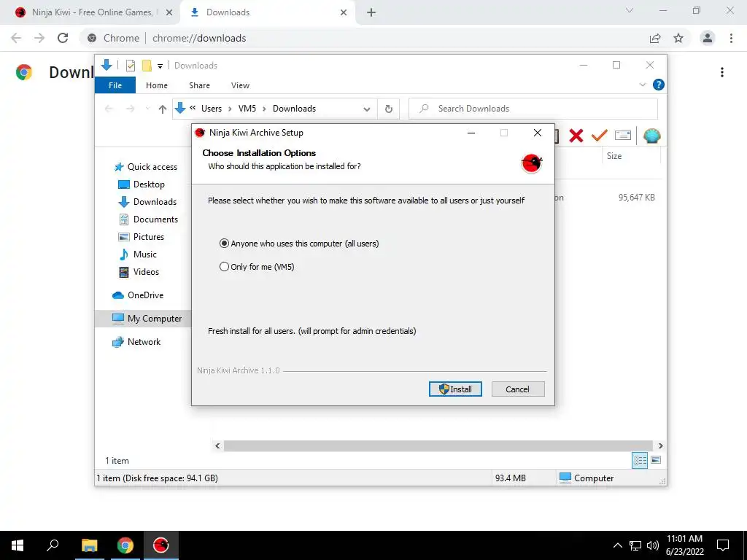Open File Explorer from taskbar
Screen dimensions: 747x560
coord(89,545)
